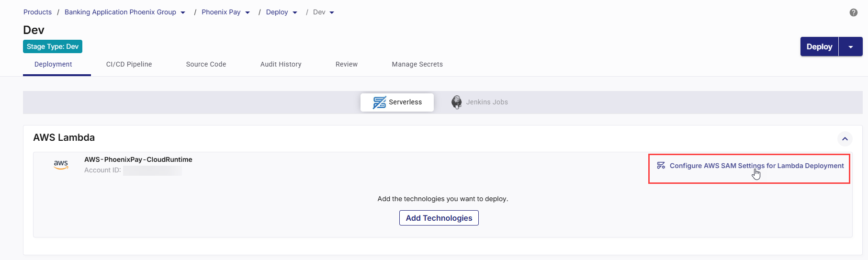Click the Add Technologies button
Screen dimensions: 868x260
439,218
